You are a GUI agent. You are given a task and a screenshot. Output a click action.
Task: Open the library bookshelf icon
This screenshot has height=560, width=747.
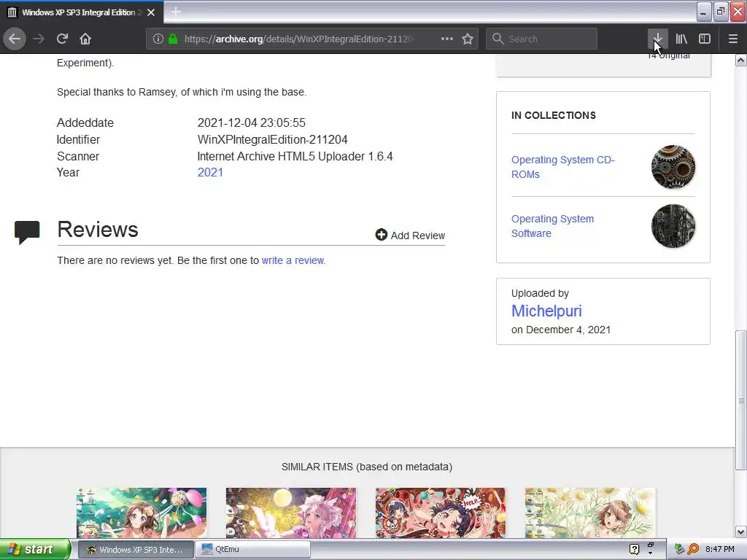pyautogui.click(x=681, y=39)
